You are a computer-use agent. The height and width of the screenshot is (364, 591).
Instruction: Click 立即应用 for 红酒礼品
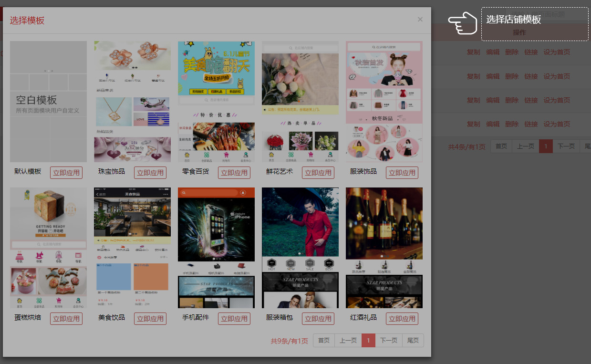402,319
